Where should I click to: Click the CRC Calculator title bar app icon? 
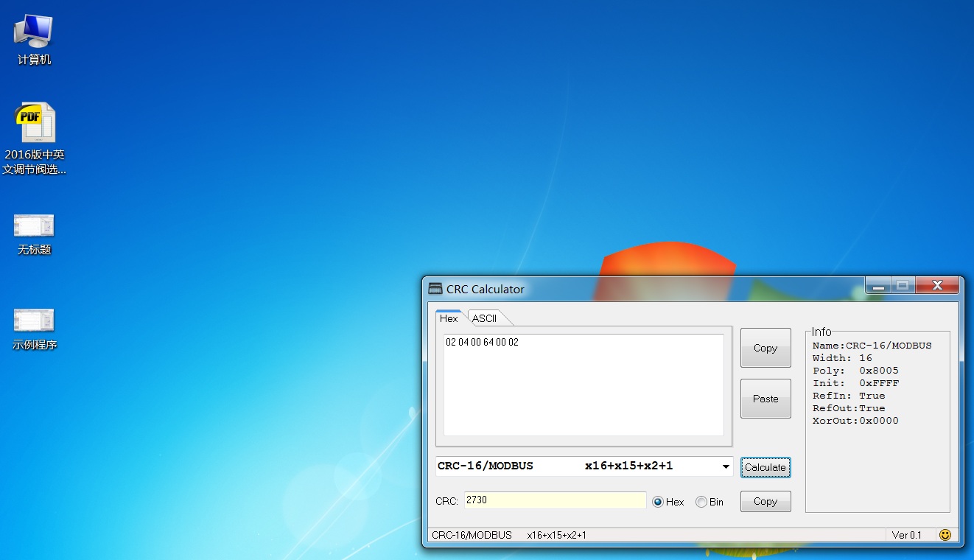435,289
